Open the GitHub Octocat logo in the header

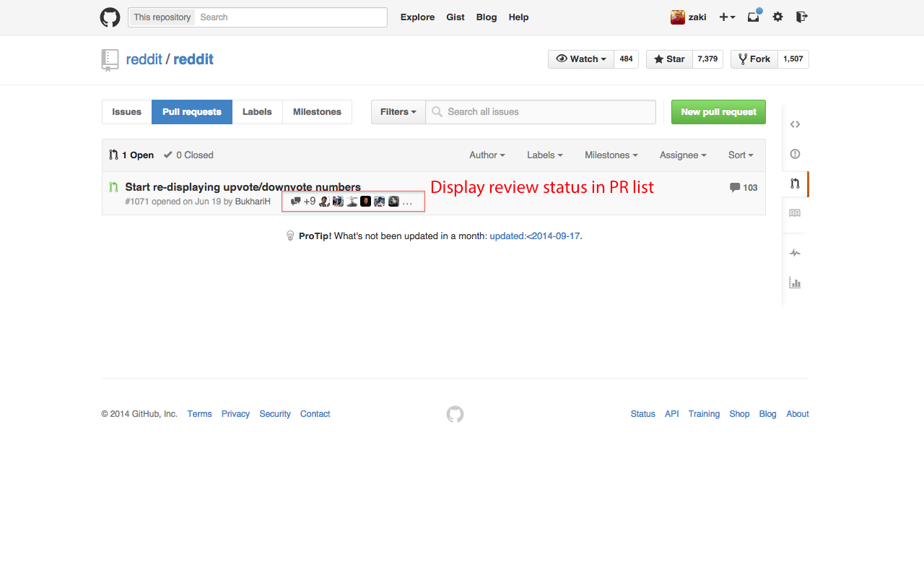(x=110, y=17)
